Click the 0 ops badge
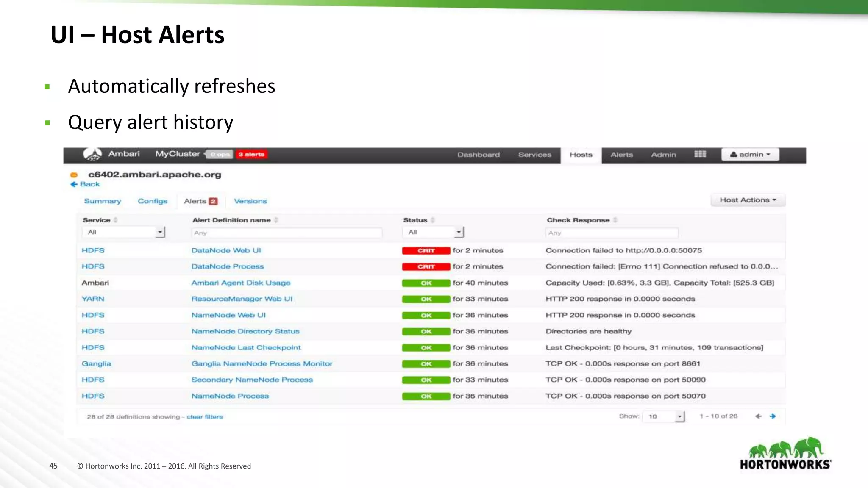 tap(220, 155)
